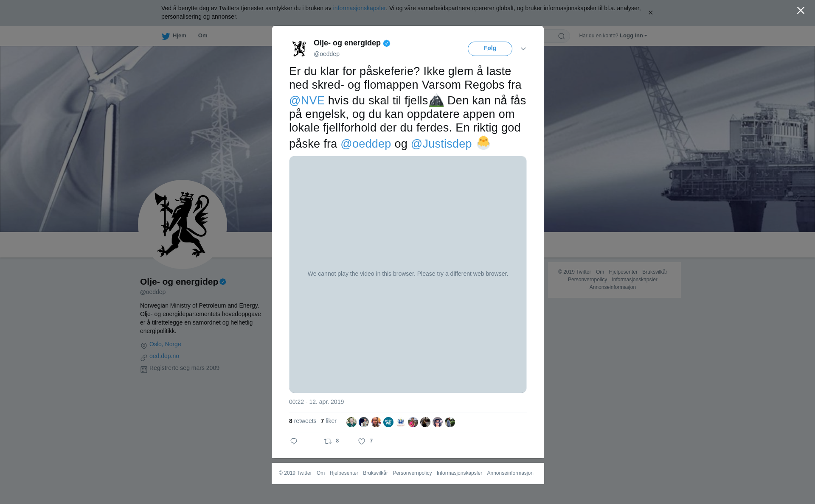Image resolution: width=815 pixels, height=504 pixels.
Task: Open the Olje- og energidep avatar in tweet header
Action: [x=299, y=48]
